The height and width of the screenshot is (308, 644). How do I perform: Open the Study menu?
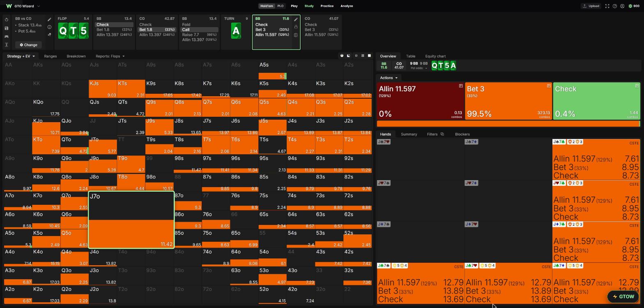[309, 6]
